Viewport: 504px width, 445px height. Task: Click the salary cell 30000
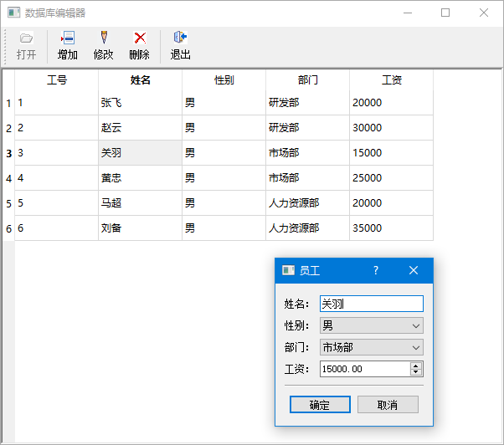tap(392, 128)
